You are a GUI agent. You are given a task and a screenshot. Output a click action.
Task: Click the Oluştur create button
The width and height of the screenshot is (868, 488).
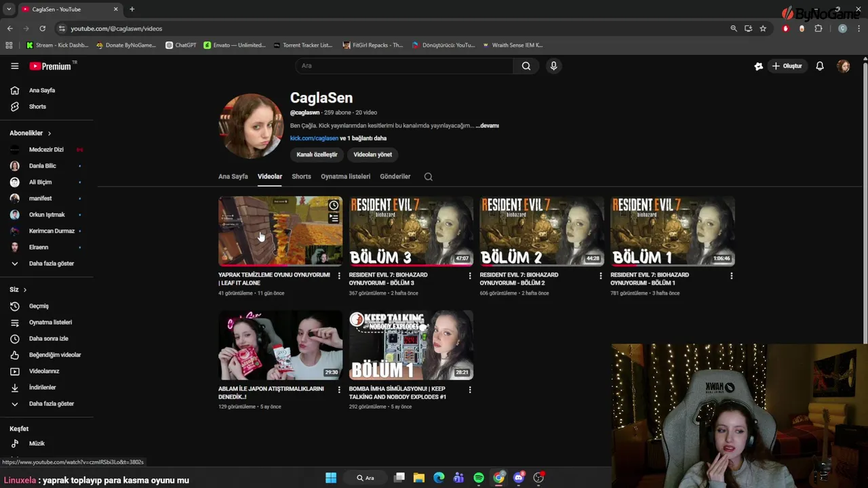tap(787, 66)
